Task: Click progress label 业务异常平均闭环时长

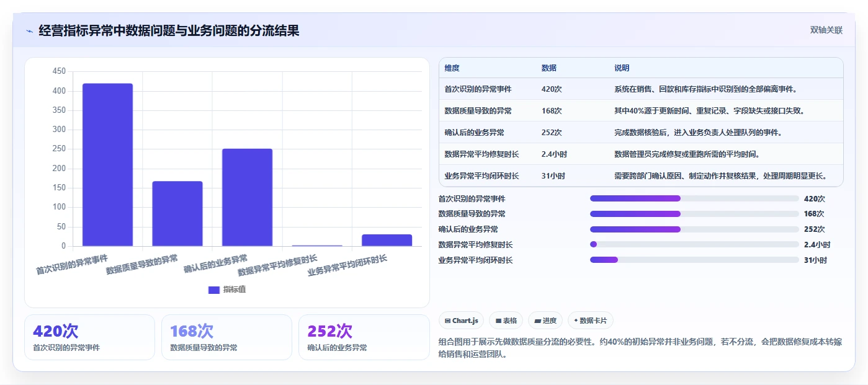Action: pos(475,260)
